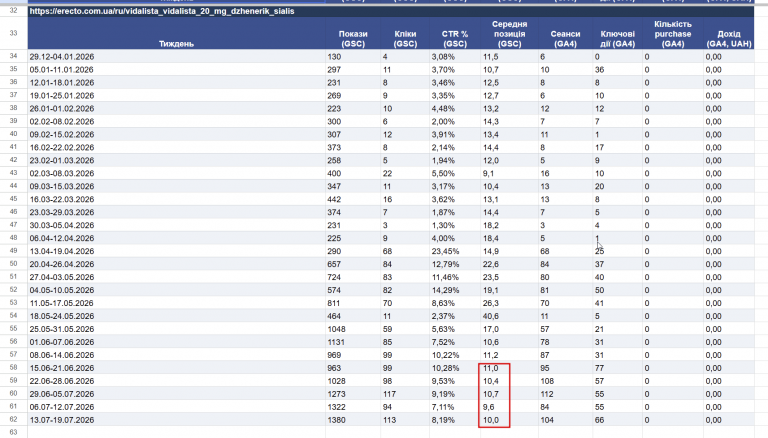Image resolution: width=768 pixels, height=438 pixels.
Task: Select week cell 06.04-12.04.2026
Action: 176,238
